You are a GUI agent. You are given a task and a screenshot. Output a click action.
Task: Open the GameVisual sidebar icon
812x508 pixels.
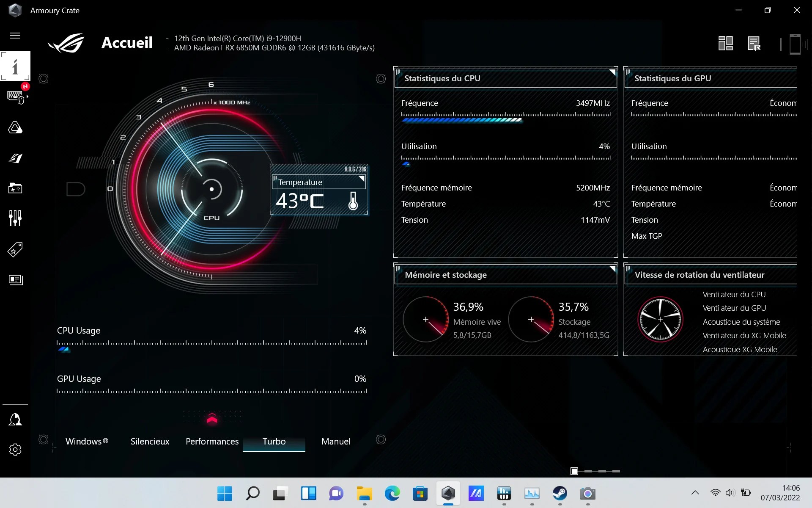[x=15, y=158]
